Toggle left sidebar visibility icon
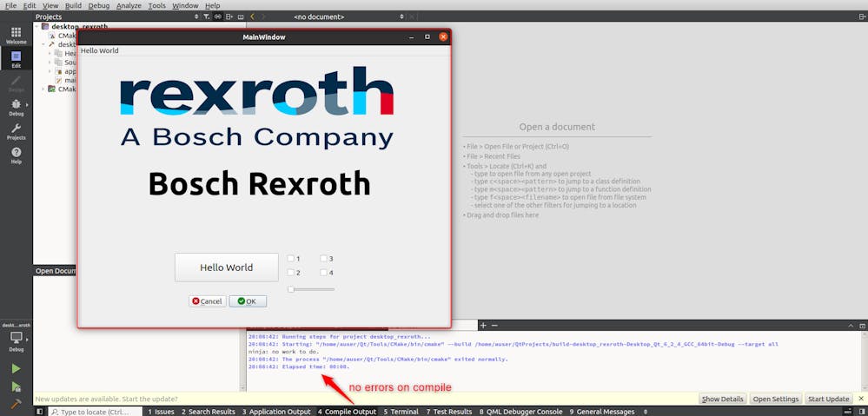 pos(39,412)
